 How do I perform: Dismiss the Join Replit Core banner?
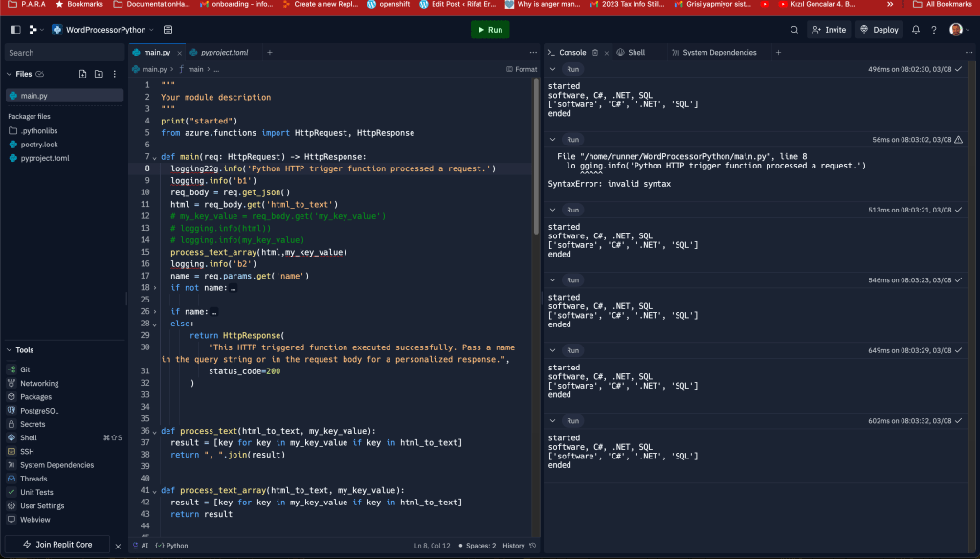click(118, 547)
